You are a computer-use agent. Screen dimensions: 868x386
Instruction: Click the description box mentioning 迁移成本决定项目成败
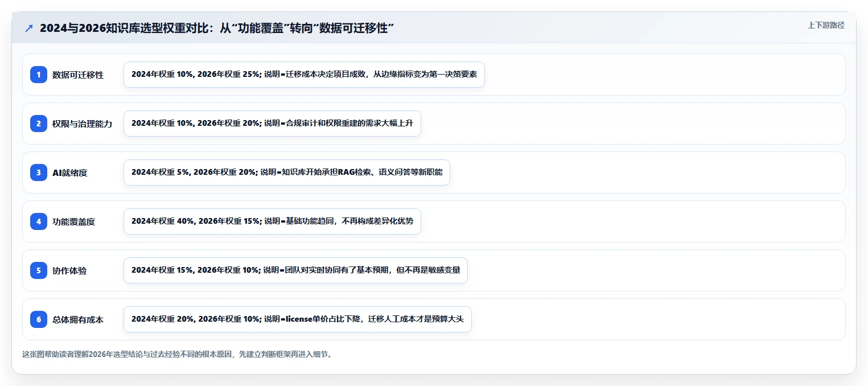[x=304, y=75]
